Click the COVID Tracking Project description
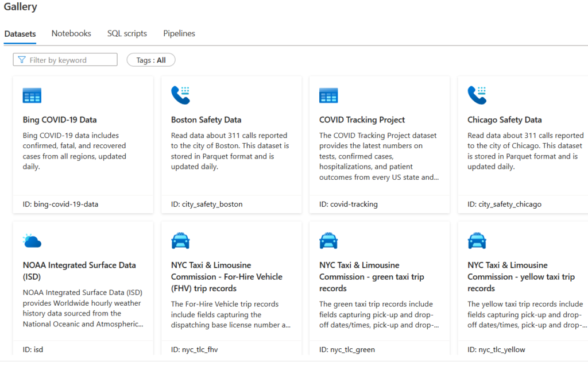The height and width of the screenshot is (366, 588). (x=379, y=156)
